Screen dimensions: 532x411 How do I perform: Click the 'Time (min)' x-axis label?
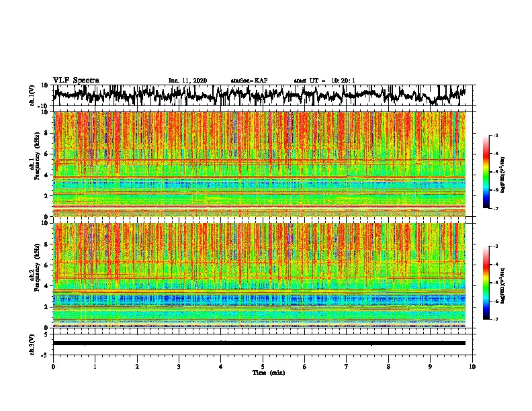coord(269,373)
